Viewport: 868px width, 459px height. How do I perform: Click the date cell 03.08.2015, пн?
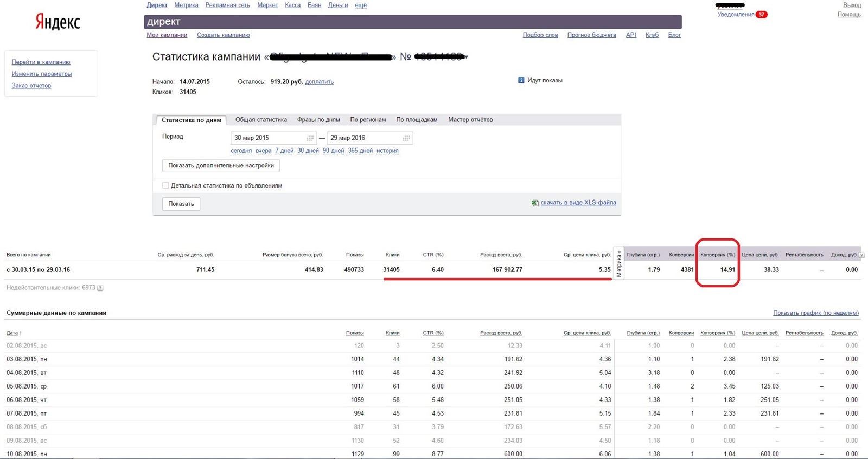27,359
